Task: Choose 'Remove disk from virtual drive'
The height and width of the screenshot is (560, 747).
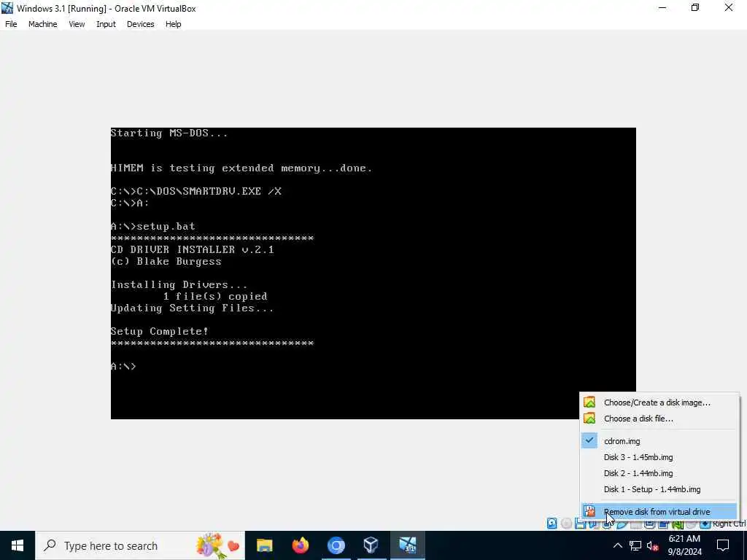Action: pyautogui.click(x=659, y=512)
